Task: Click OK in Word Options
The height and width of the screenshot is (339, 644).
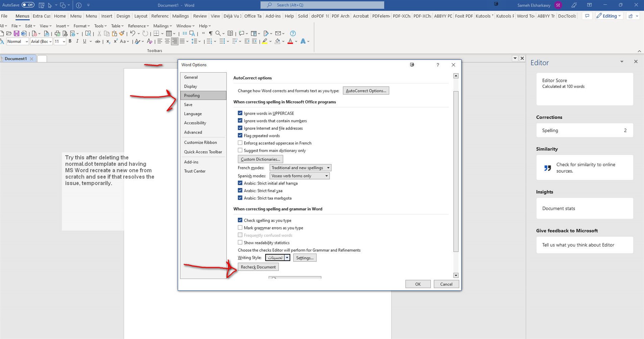Action: [418, 284]
